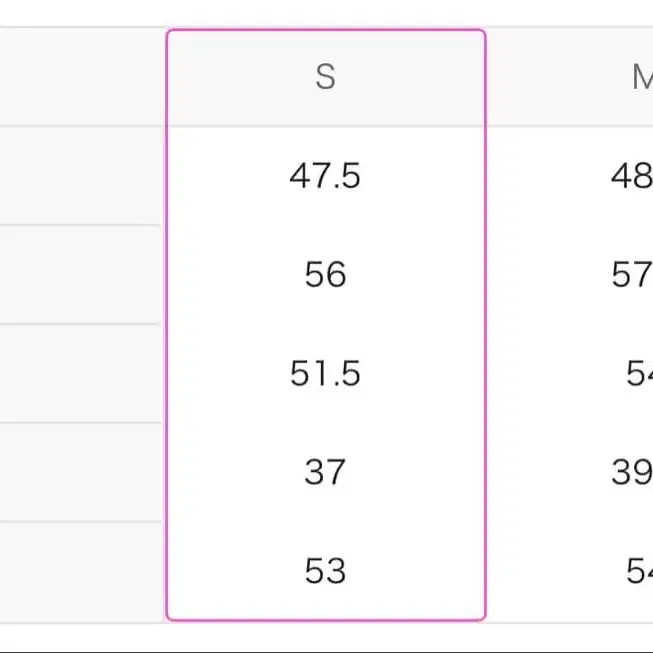Click the row label cell beside 56
This screenshot has height=653, width=653.
(x=82, y=274)
